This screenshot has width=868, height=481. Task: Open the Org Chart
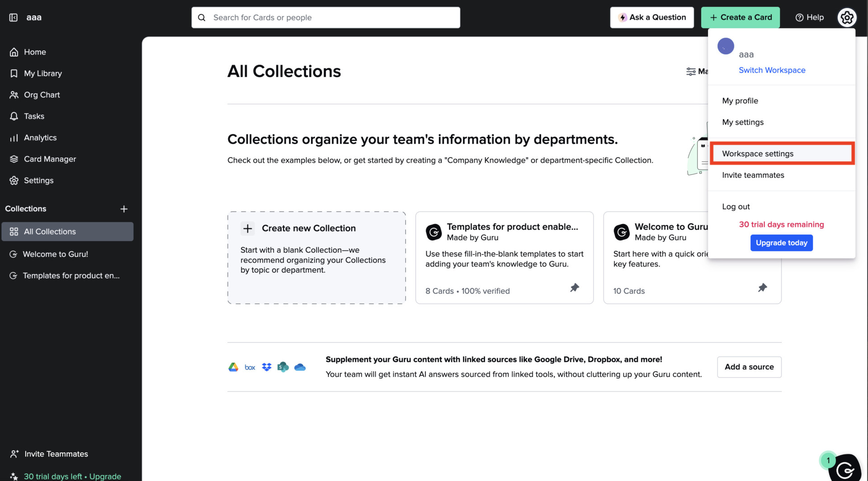(x=42, y=94)
